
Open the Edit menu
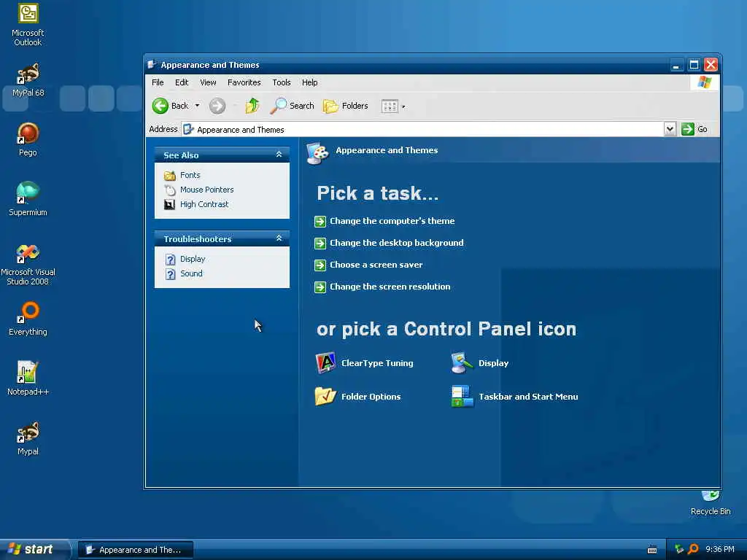coord(182,82)
